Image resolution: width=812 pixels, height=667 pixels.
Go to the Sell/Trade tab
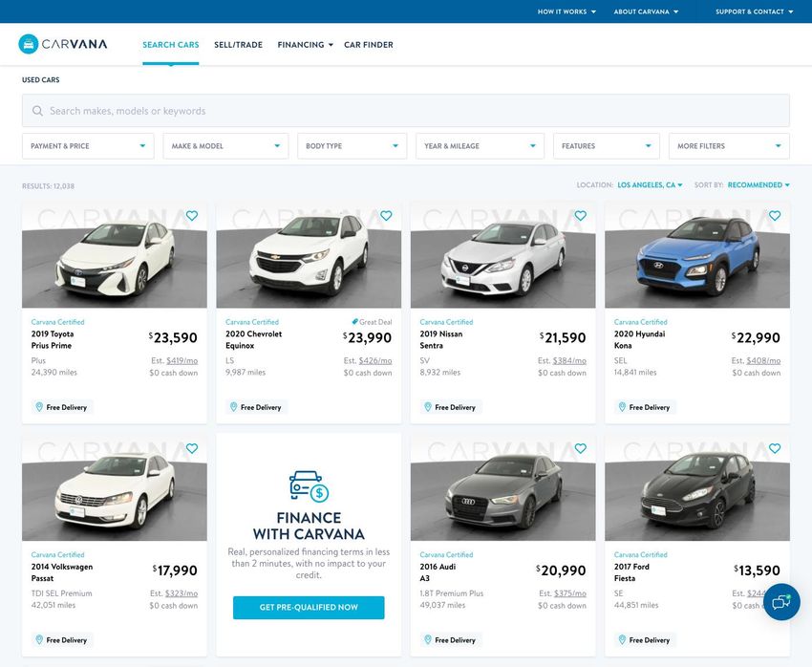point(238,45)
